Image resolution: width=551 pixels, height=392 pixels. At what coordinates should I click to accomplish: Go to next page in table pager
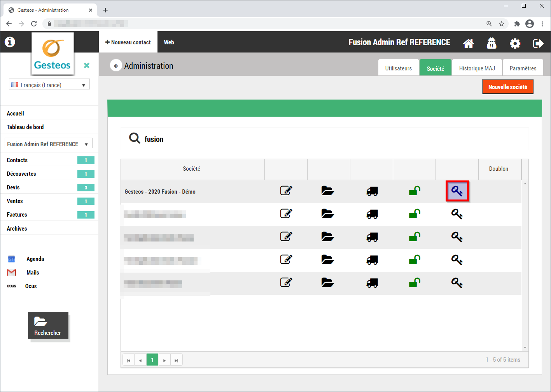pyautogui.click(x=164, y=360)
